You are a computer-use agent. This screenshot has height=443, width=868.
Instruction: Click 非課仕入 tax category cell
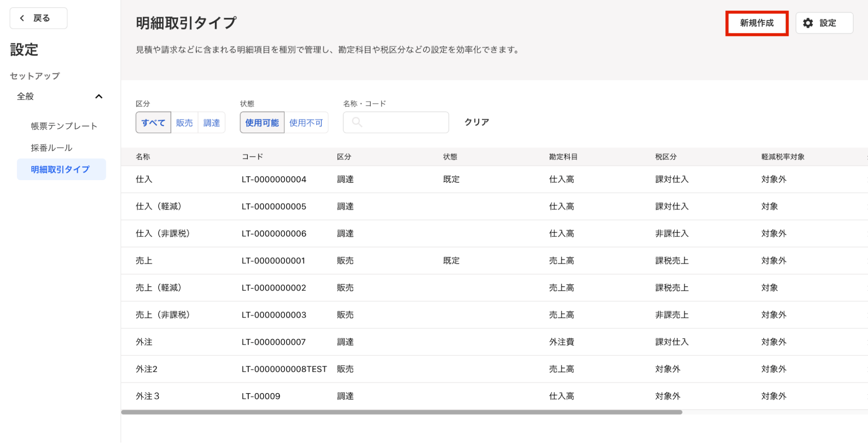[672, 233]
